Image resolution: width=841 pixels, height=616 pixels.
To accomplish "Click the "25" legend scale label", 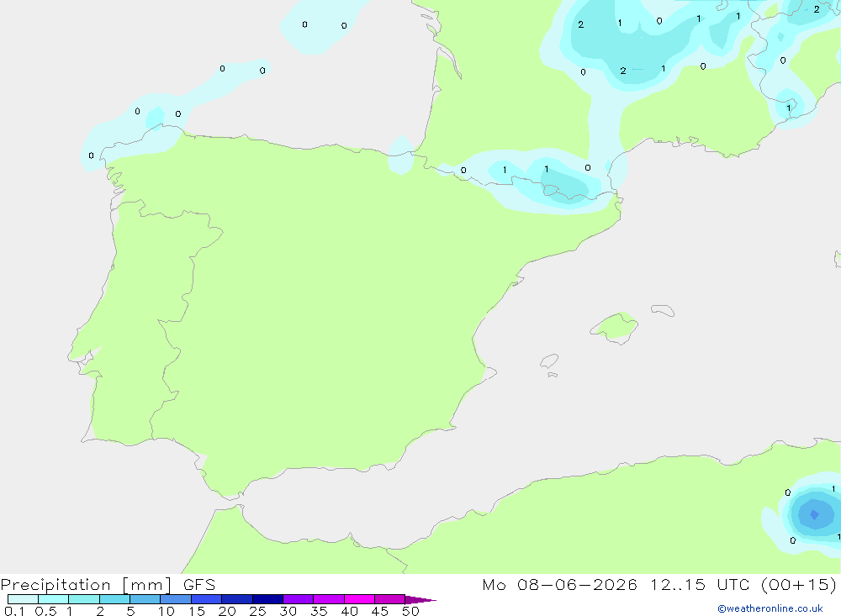I will [x=257, y=611].
